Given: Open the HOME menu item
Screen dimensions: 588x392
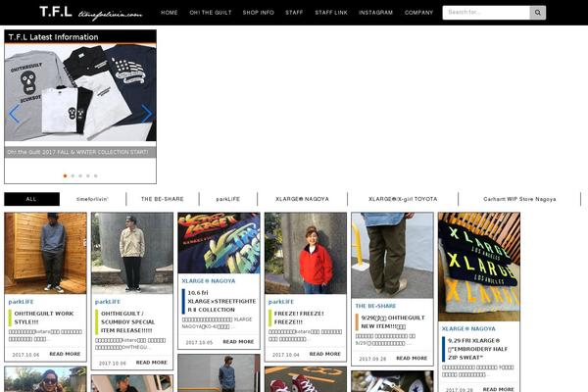Looking at the screenshot, I should coord(170,13).
